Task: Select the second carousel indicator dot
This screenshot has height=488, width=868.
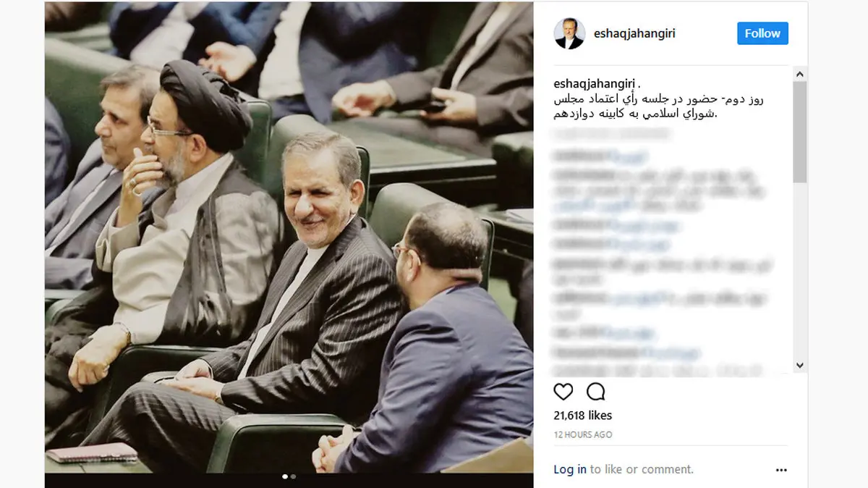Action: tap(293, 476)
